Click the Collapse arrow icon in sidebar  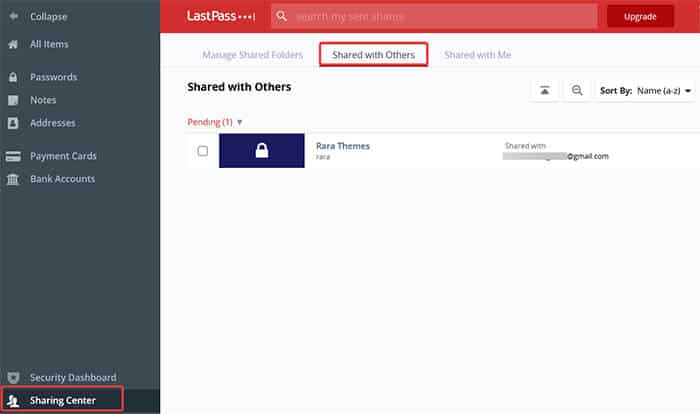point(13,17)
